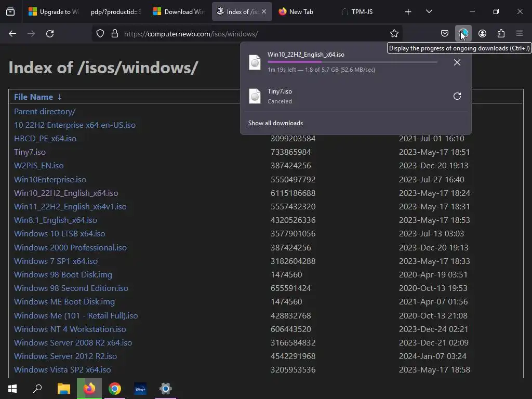Open Settings gear on the taskbar
The width and height of the screenshot is (532, 399).
(166, 389)
